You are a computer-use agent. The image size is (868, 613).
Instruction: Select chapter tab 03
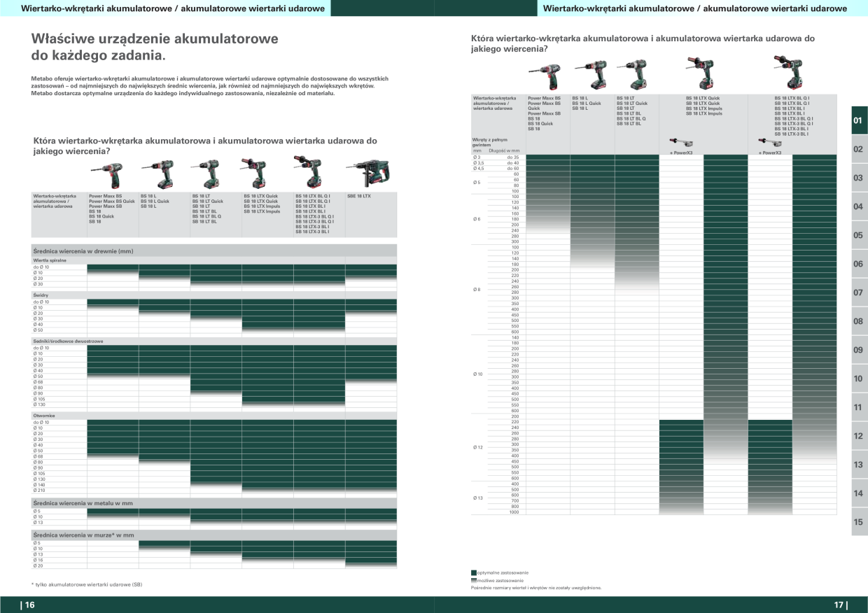tap(859, 178)
